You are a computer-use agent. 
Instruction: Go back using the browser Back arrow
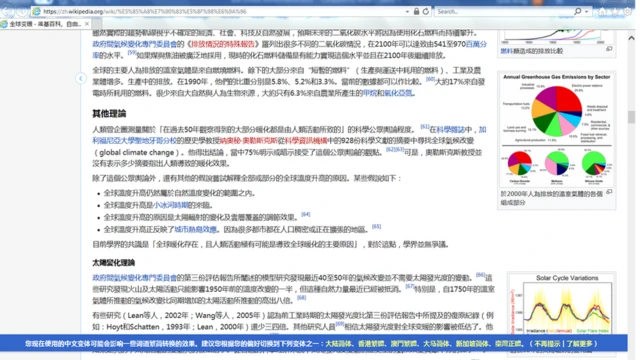click(x=7, y=11)
